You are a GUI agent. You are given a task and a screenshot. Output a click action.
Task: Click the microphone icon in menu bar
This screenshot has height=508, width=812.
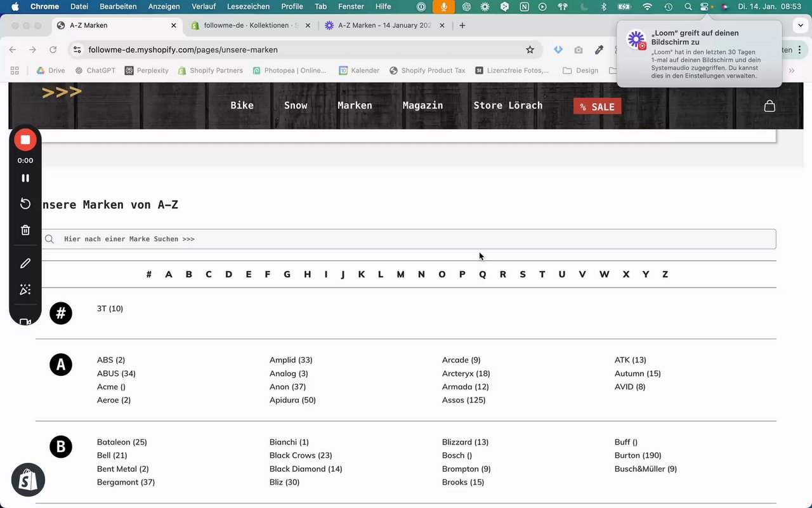pos(444,6)
